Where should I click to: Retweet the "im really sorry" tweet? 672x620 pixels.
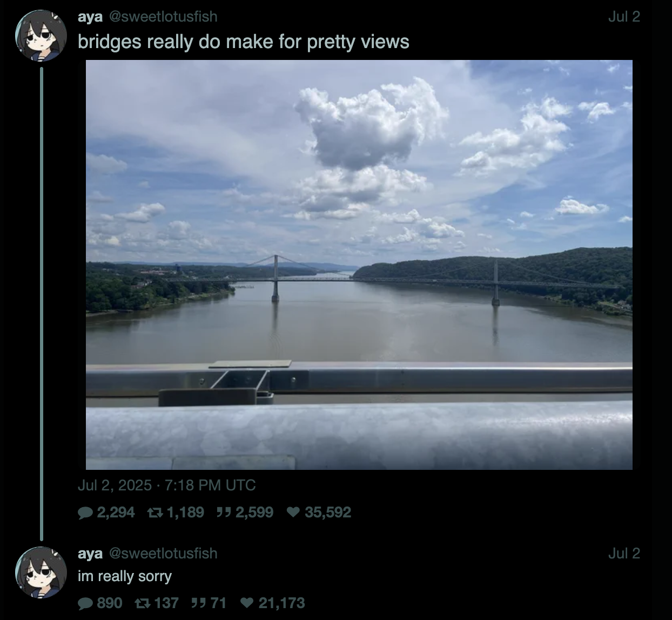pos(143,603)
